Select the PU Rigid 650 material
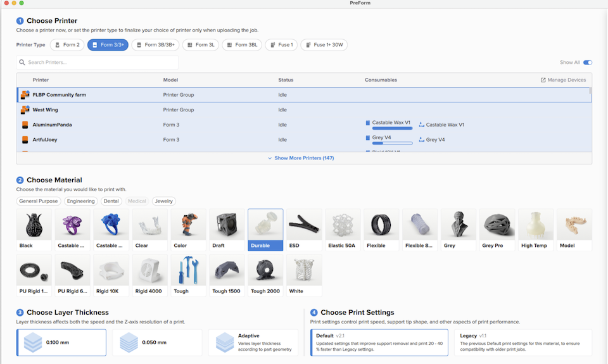 coord(72,275)
